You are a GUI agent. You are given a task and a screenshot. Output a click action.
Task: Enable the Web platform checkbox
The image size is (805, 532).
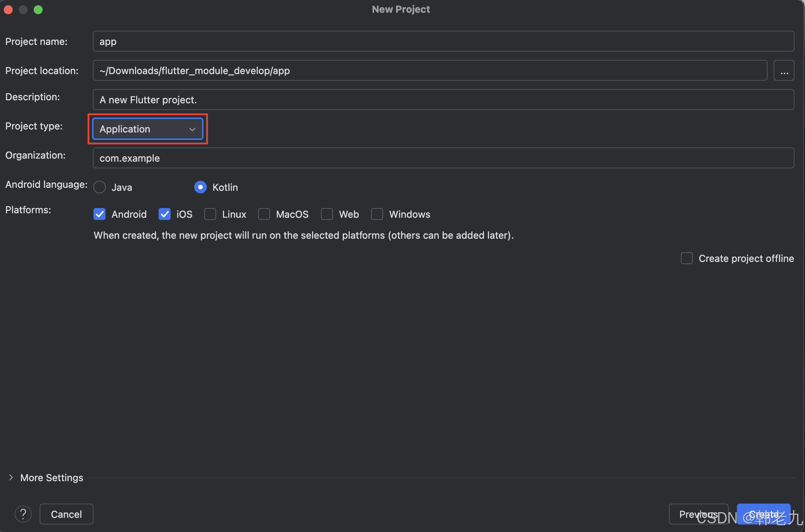coord(327,214)
